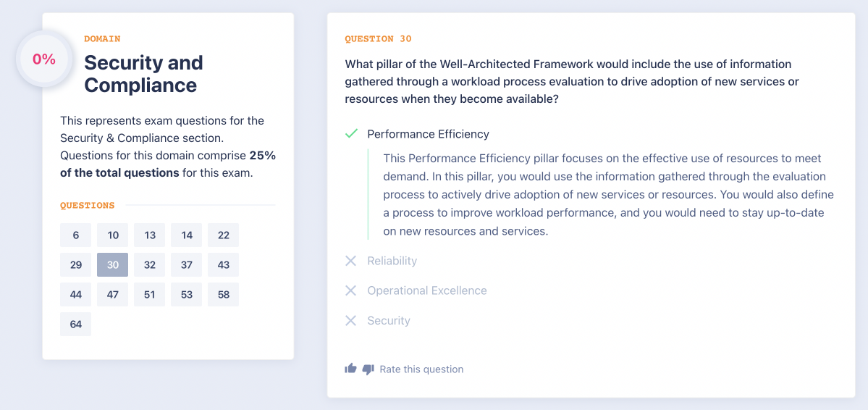Click the thumbs up icon
The height and width of the screenshot is (410, 868).
[351, 369]
